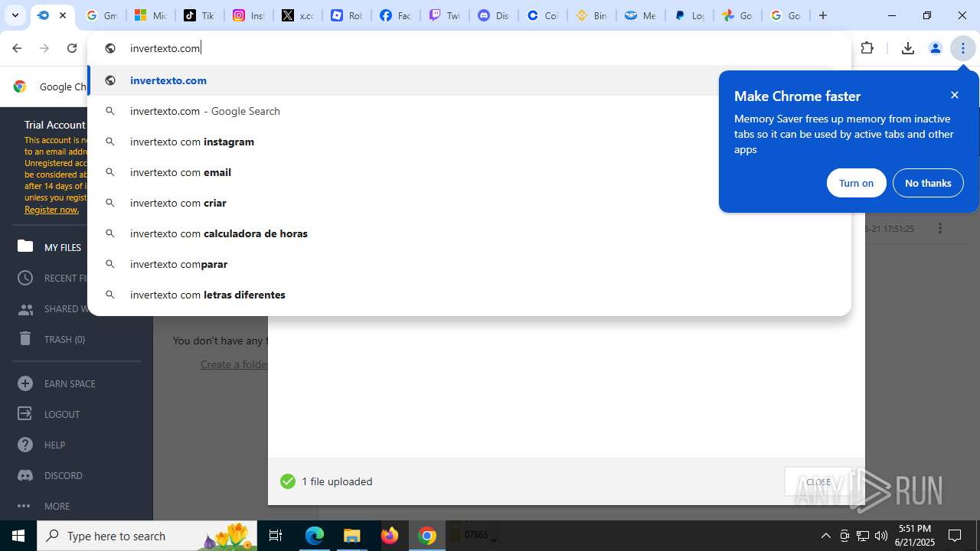Reload the current page
This screenshot has width=980, height=551.
(x=72, y=48)
